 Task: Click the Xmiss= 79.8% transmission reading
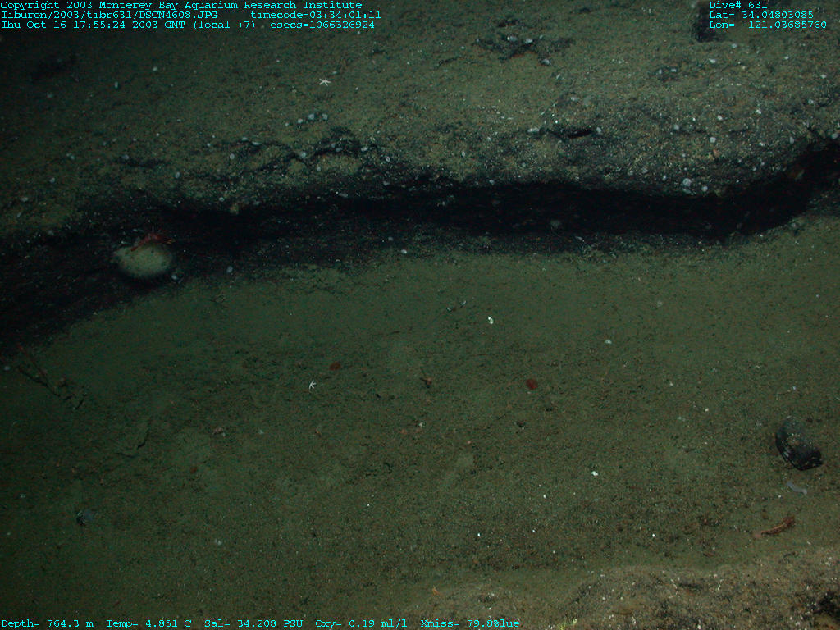(x=470, y=623)
